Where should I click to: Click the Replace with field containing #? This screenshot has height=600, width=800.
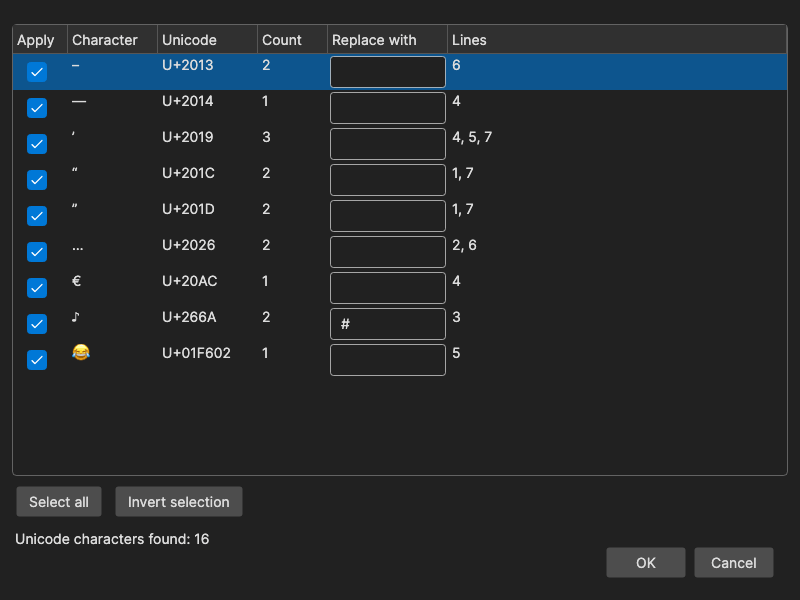click(x=388, y=324)
